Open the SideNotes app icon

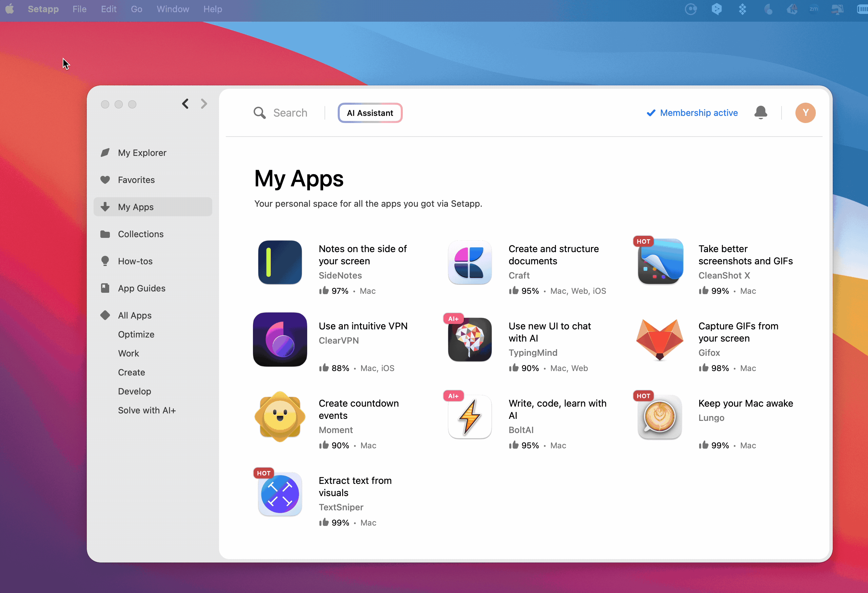pyautogui.click(x=280, y=262)
